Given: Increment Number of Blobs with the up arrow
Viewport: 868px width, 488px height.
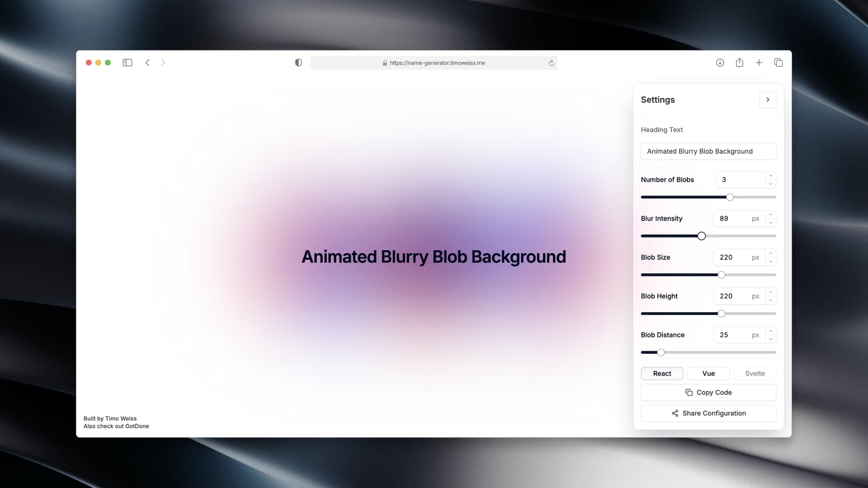Looking at the screenshot, I should coord(770,176).
